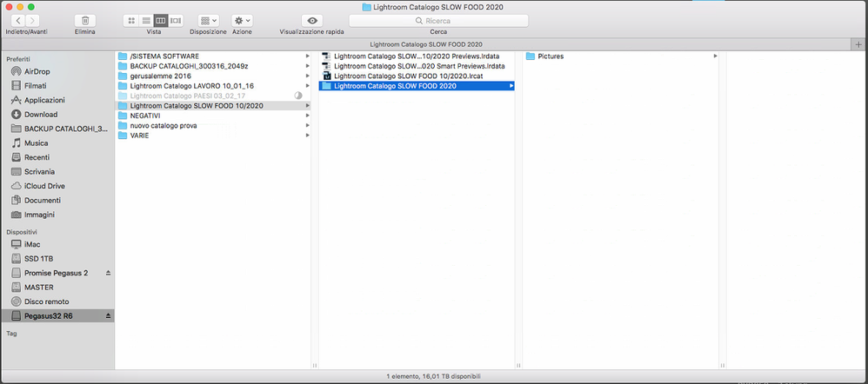The image size is (868, 384).
Task: Select the /SISTEMA SOFTWARE folder
Action: [213, 56]
